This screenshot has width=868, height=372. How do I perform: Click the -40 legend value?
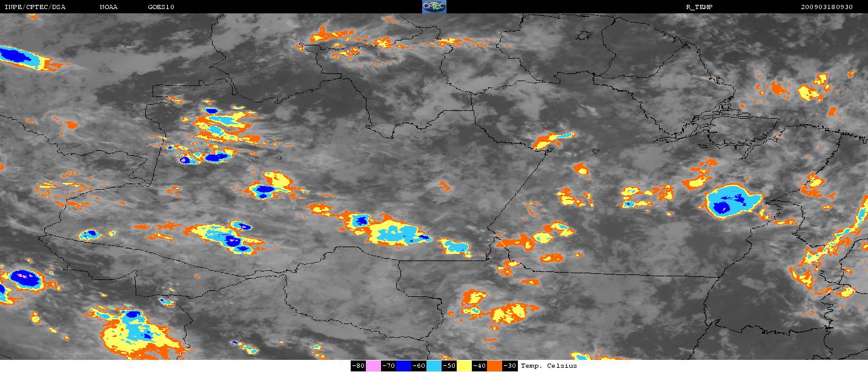(479, 366)
